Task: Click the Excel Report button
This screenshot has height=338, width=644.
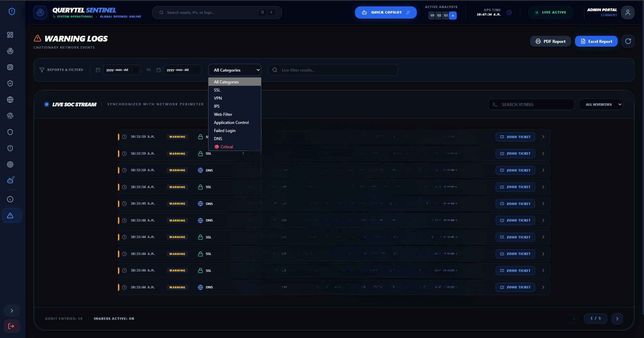Action: (595, 41)
